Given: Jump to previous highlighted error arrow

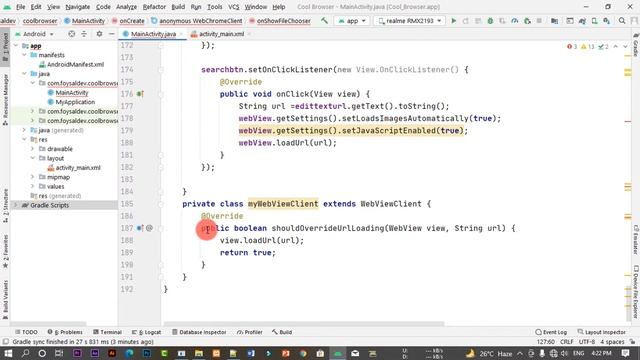Looking at the screenshot, I should [616, 47].
